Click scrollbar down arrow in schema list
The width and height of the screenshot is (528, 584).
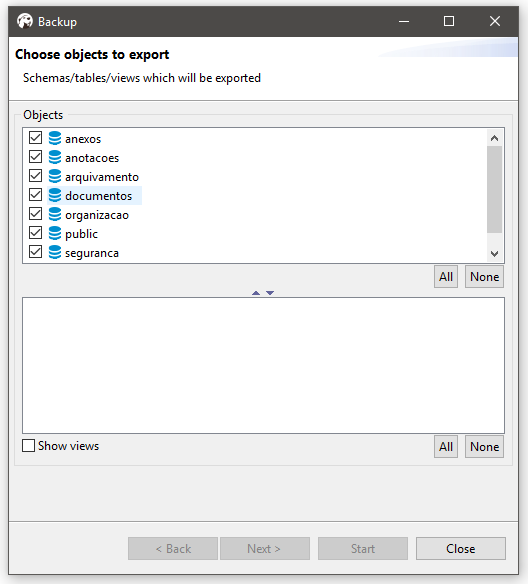click(494, 254)
